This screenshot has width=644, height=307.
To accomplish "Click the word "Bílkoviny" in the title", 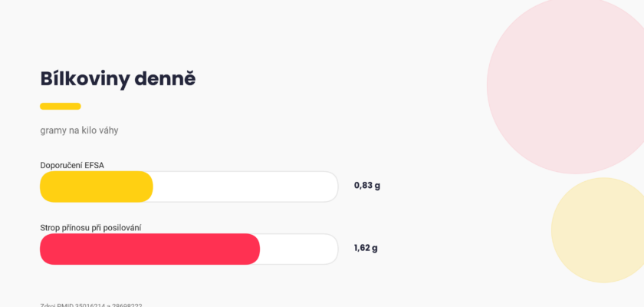I will 85,79.
